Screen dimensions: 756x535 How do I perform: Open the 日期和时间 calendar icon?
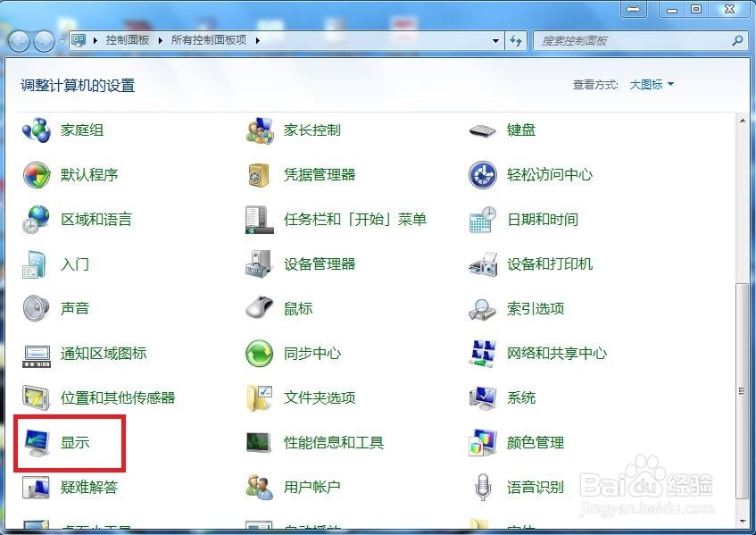482,220
